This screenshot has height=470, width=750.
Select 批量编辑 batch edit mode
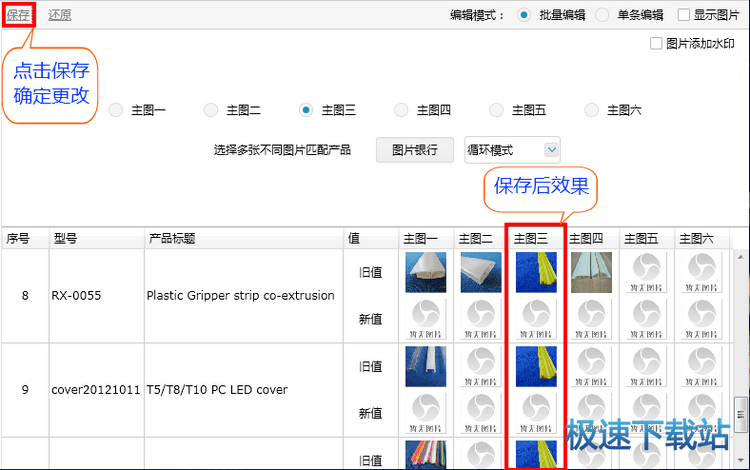pos(524,15)
